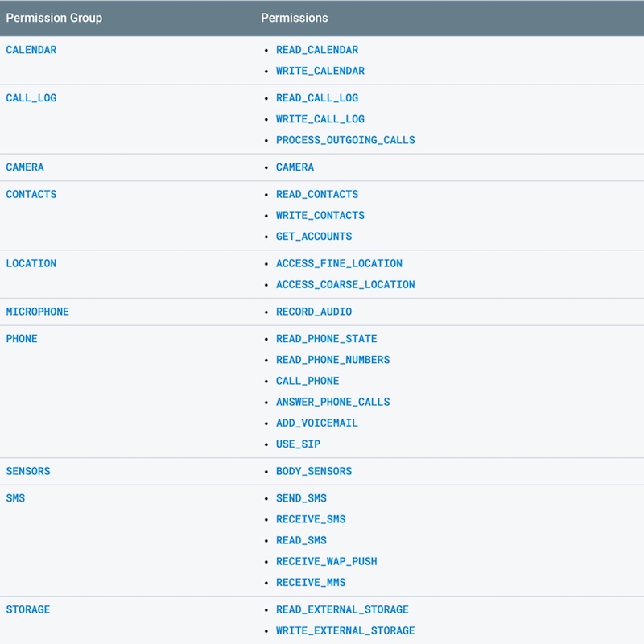Click the Permissions column header
Screen dimensions: 644x644
[295, 18]
